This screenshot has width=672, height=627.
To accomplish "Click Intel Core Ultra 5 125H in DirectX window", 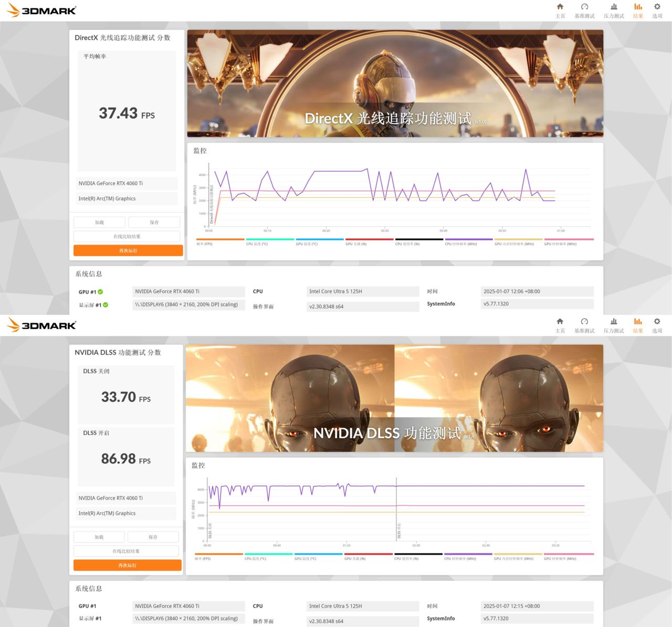I will [363, 292].
